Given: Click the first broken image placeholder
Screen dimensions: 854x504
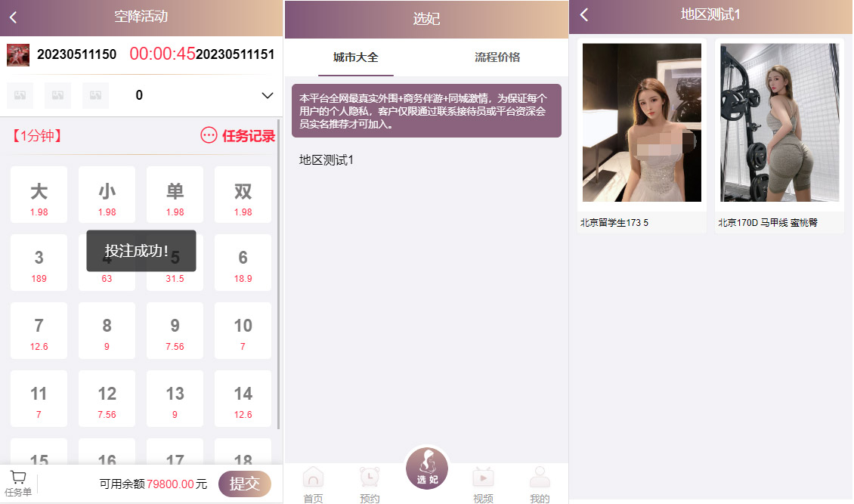Looking at the screenshot, I should [x=20, y=95].
